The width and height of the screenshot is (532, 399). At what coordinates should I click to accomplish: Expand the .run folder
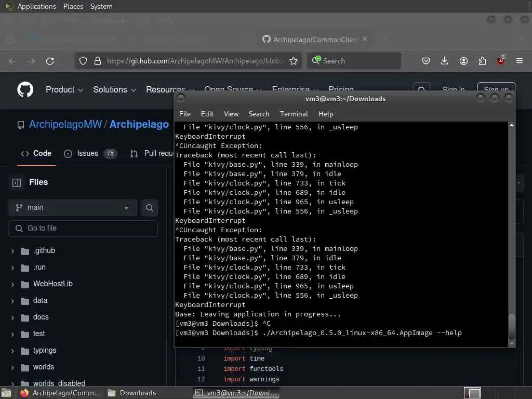point(12,268)
